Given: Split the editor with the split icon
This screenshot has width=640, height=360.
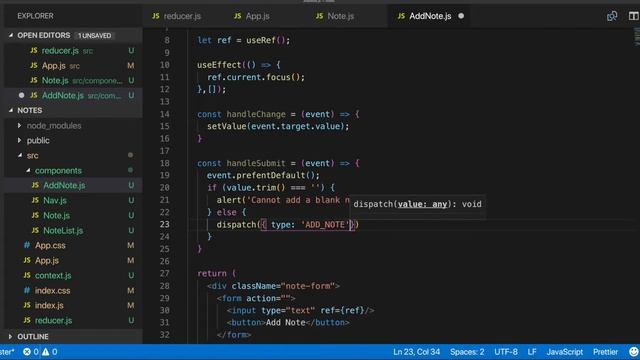Looking at the screenshot, I should tap(633, 16).
